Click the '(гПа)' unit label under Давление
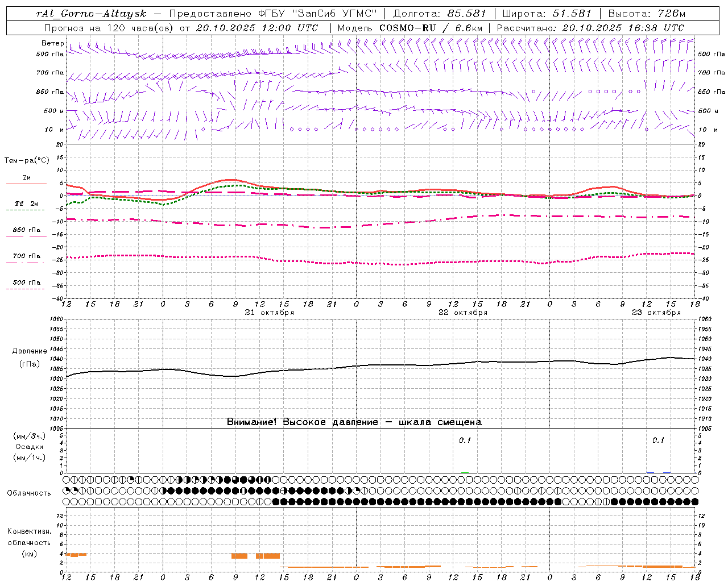Viewport: 728px width, 582px height. coord(30,364)
